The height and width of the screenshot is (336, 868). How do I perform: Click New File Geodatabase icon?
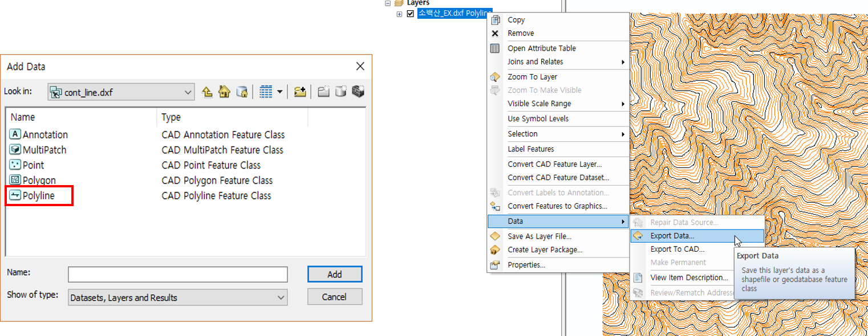[341, 91]
